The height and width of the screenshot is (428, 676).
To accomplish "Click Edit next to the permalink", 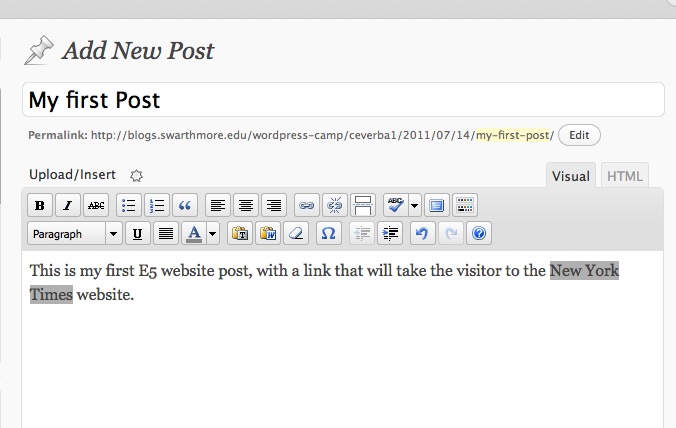I will [x=579, y=135].
